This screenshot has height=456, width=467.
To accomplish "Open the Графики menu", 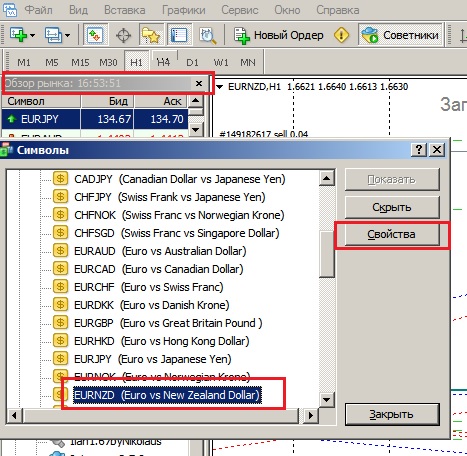I will (184, 10).
